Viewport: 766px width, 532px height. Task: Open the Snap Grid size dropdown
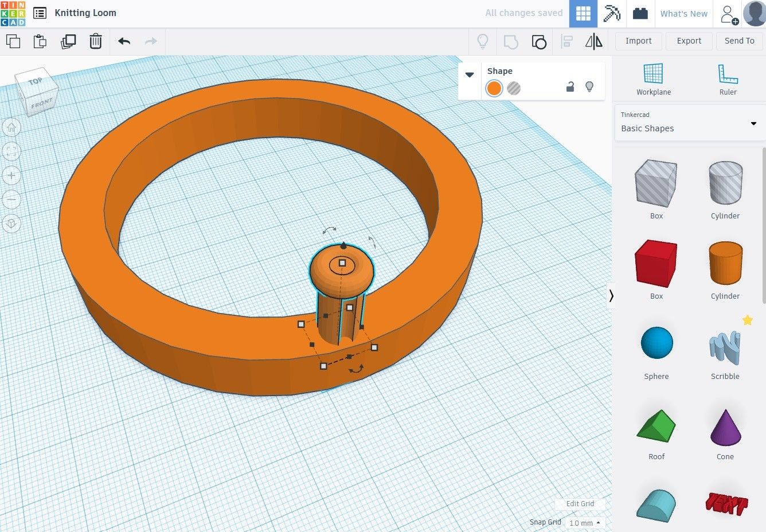click(584, 523)
